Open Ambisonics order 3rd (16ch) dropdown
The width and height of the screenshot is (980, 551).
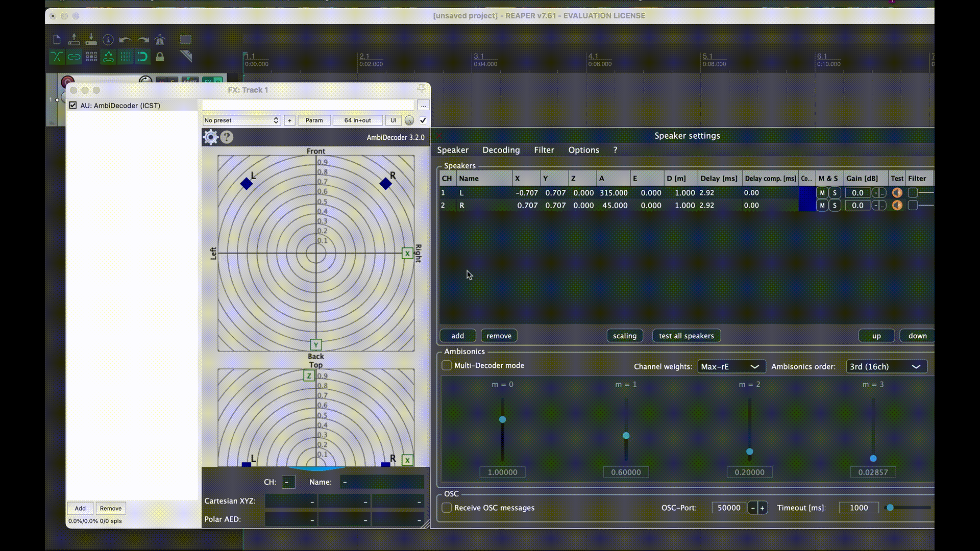tap(886, 366)
